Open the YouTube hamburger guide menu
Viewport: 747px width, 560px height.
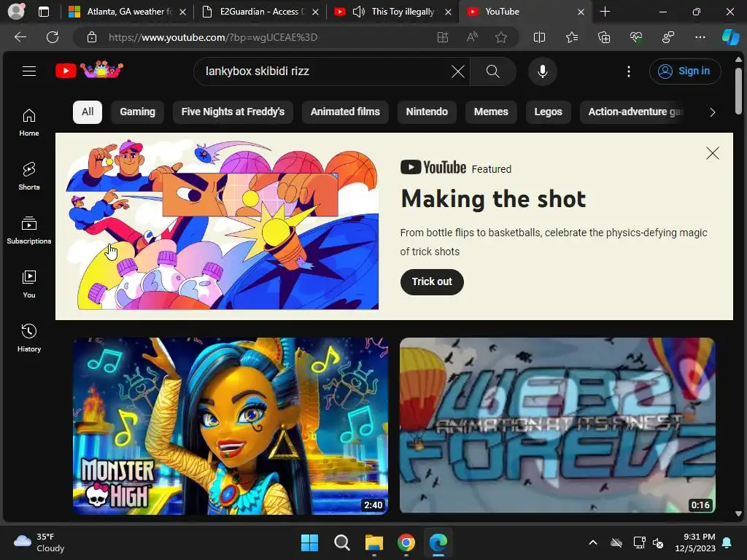[29, 71]
